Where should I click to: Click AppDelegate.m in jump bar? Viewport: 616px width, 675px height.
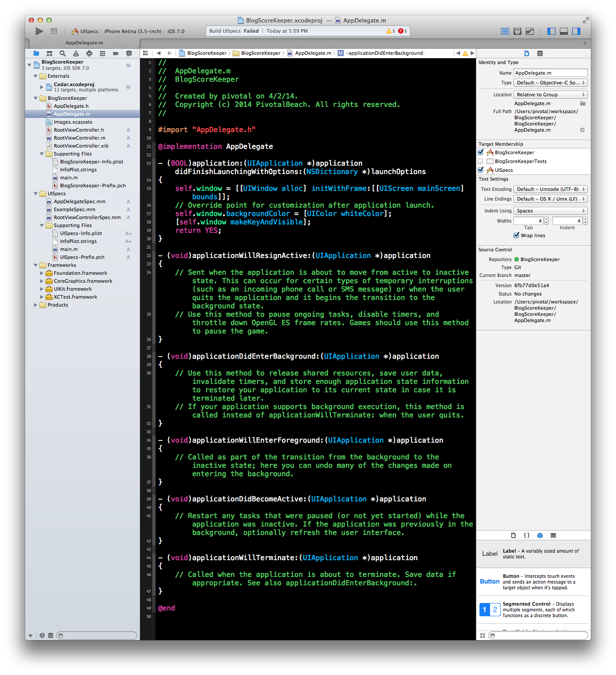click(x=309, y=53)
